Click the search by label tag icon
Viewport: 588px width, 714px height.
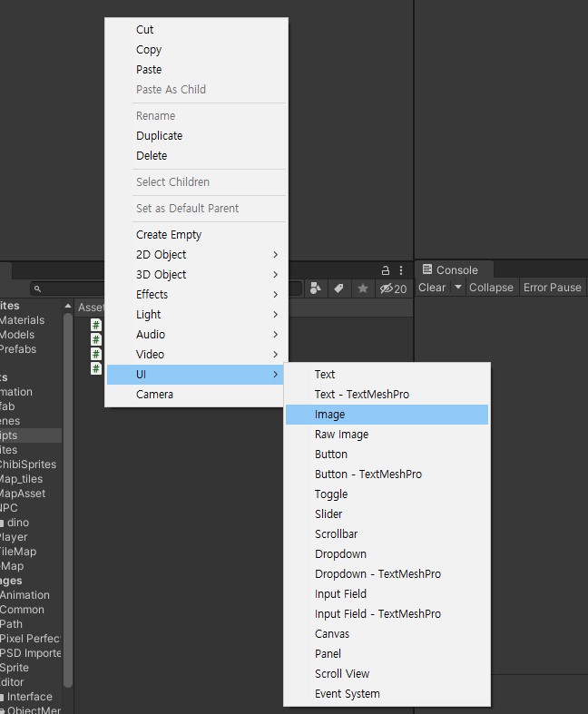(x=338, y=289)
